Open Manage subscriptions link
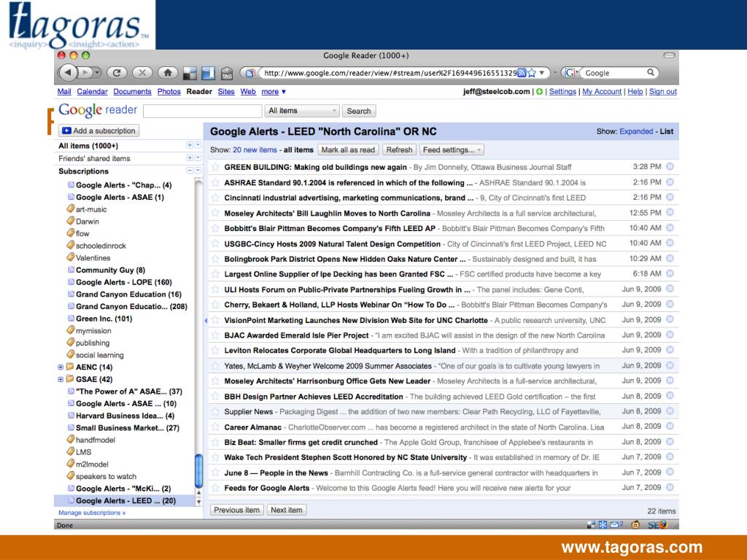Screen dimensions: 747x560 coord(91,513)
